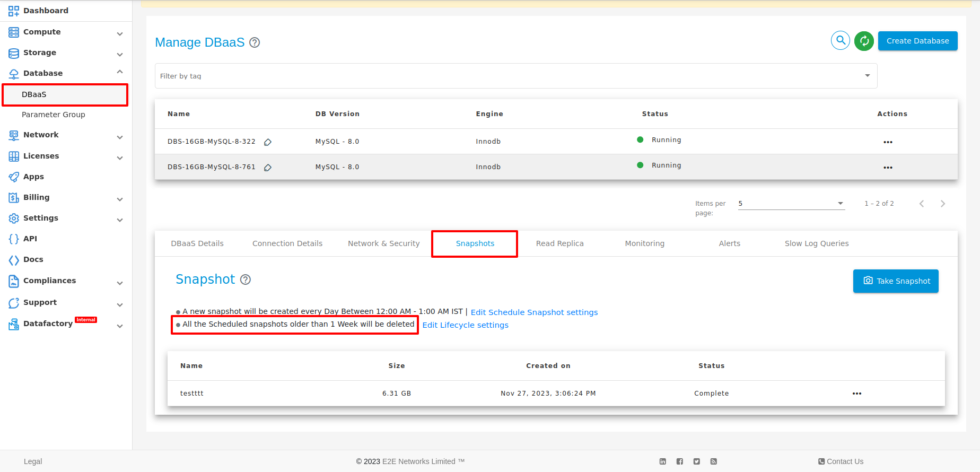Open help icon beside Manage DBaaS title
The image size is (980, 472).
click(255, 42)
